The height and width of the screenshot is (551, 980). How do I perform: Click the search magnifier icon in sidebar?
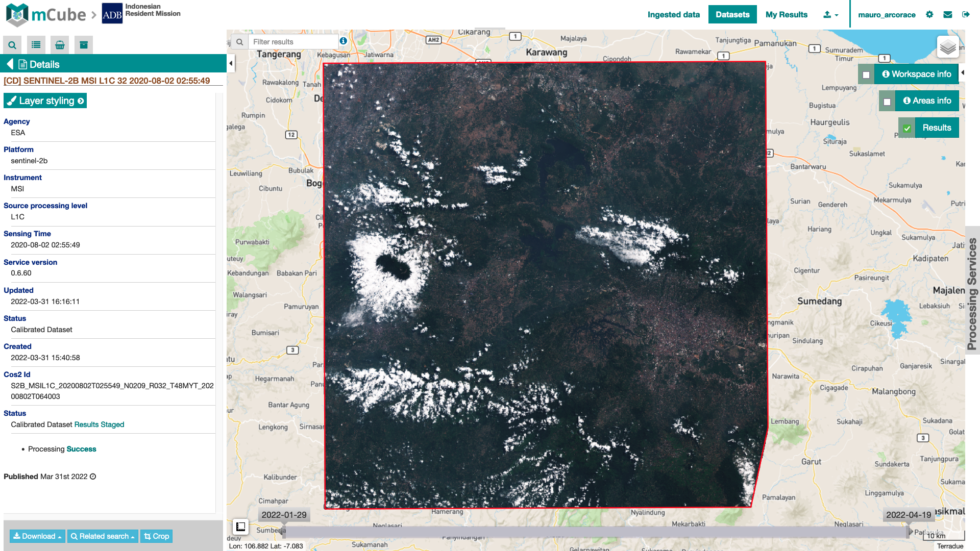[x=12, y=45]
